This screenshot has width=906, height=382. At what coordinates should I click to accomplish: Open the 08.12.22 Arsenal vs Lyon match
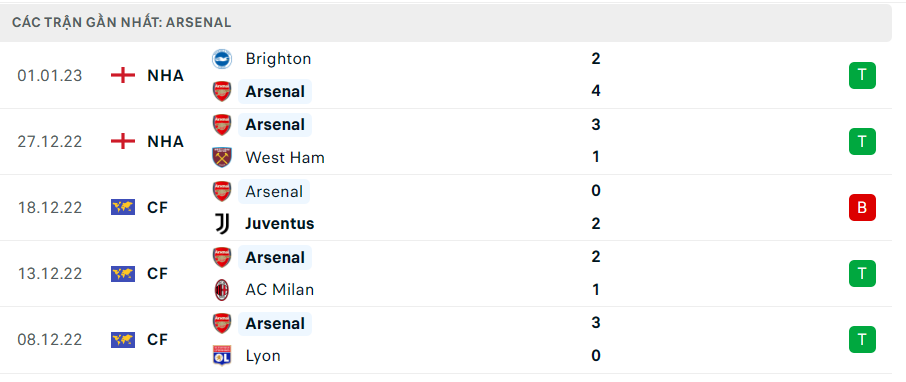(446, 339)
